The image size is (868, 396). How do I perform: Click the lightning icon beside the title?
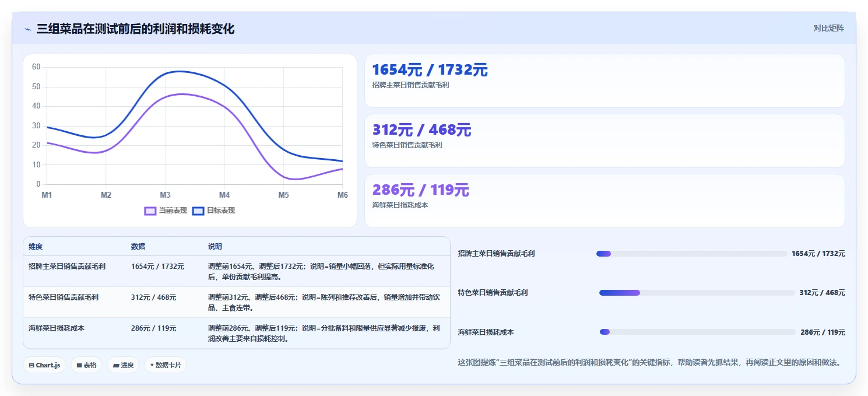tap(28, 29)
